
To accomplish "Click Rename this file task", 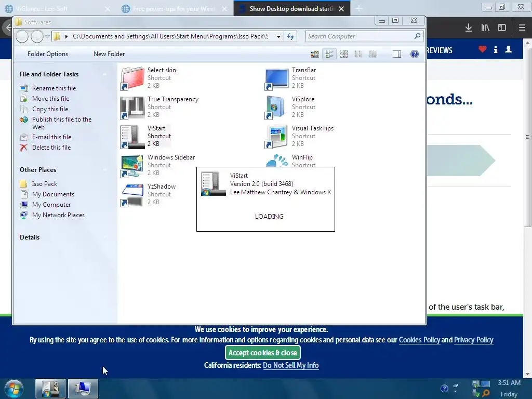I will pos(54,88).
